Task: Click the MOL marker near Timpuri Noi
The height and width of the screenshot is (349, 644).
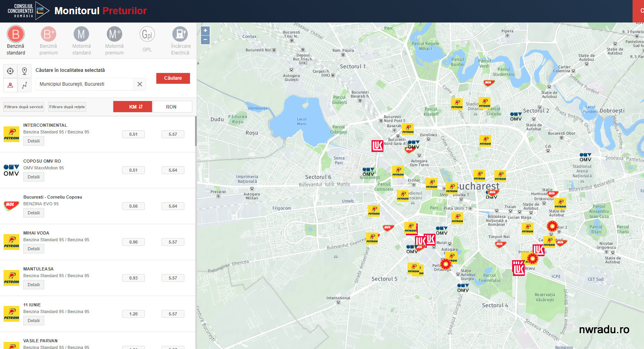Action: point(500,244)
